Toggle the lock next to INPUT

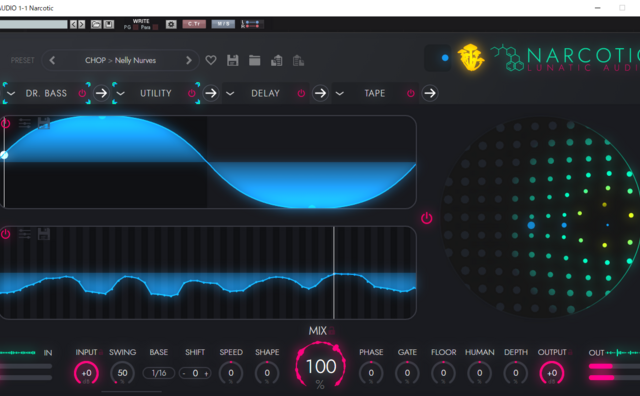(x=100, y=352)
